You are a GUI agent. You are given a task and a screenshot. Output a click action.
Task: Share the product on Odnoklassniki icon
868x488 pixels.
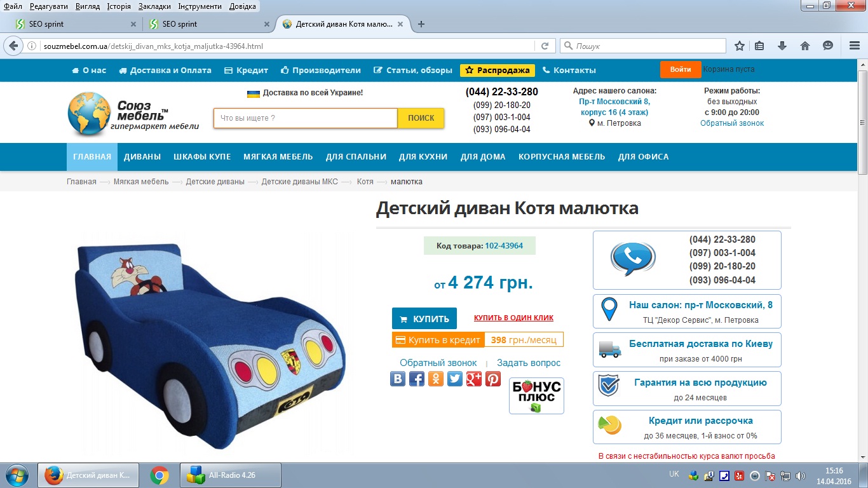click(x=436, y=379)
